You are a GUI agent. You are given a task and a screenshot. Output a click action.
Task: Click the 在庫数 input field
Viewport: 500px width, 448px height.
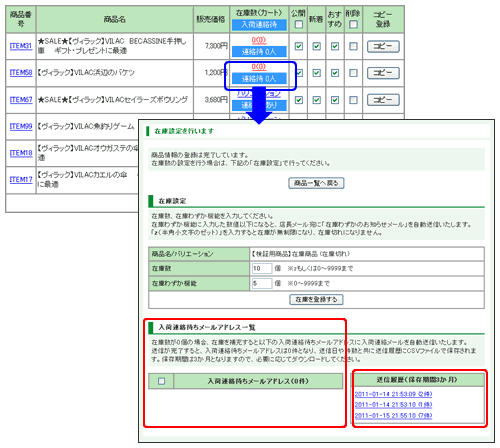click(262, 268)
